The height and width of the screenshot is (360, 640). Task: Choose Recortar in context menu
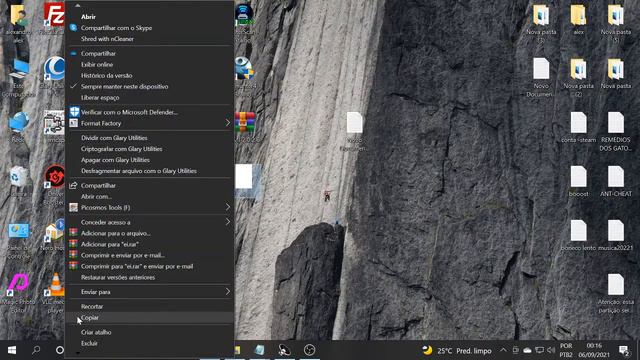[149, 307]
